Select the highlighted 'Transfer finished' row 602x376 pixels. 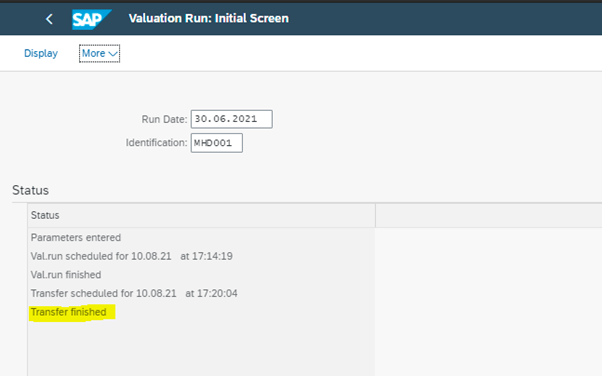pos(201,312)
